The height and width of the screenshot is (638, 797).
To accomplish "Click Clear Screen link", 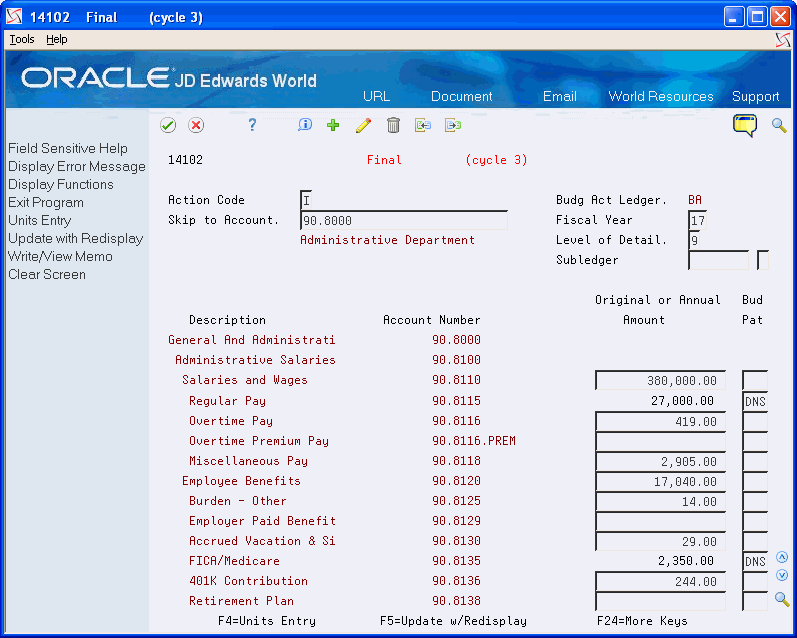I will point(47,275).
